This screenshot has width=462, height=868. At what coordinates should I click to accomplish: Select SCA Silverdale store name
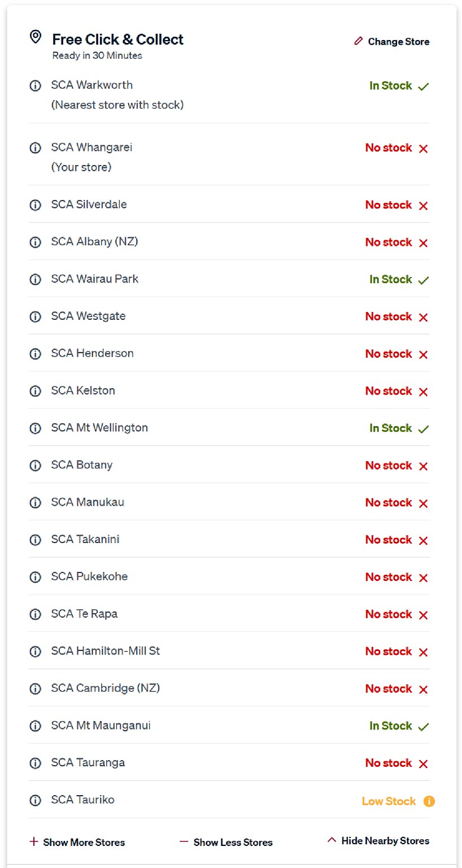89,205
